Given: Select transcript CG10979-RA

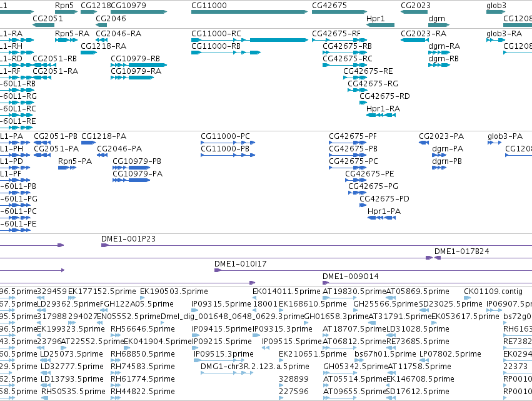Looking at the screenshot, I should pos(136,71).
